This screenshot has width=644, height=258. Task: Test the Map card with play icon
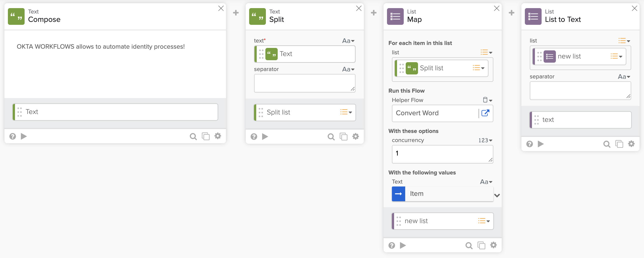[403, 245]
